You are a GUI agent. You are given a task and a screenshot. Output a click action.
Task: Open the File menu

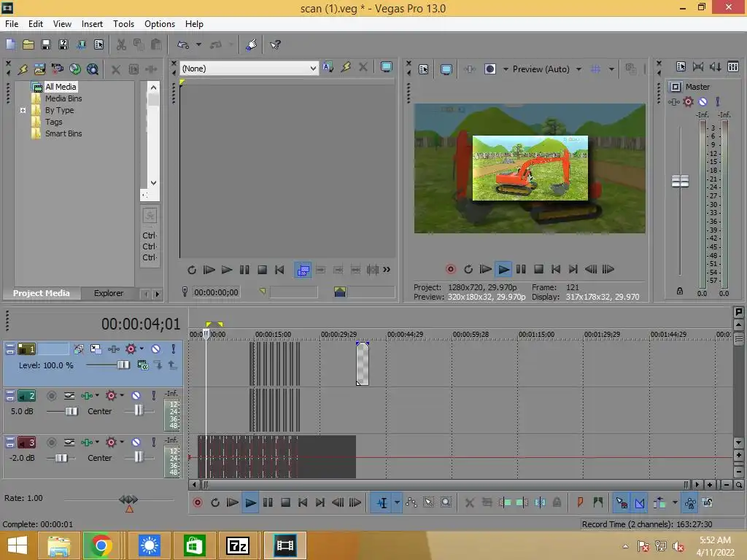click(x=12, y=24)
